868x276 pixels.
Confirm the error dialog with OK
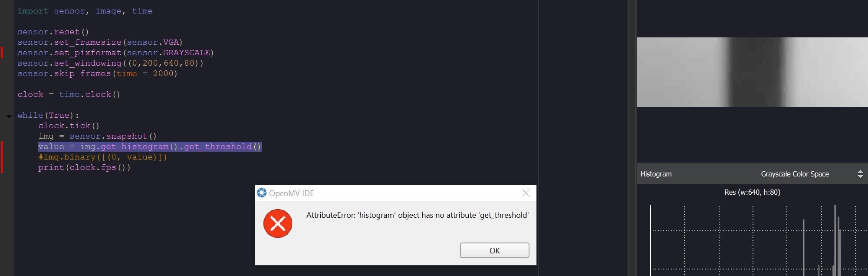(494, 250)
